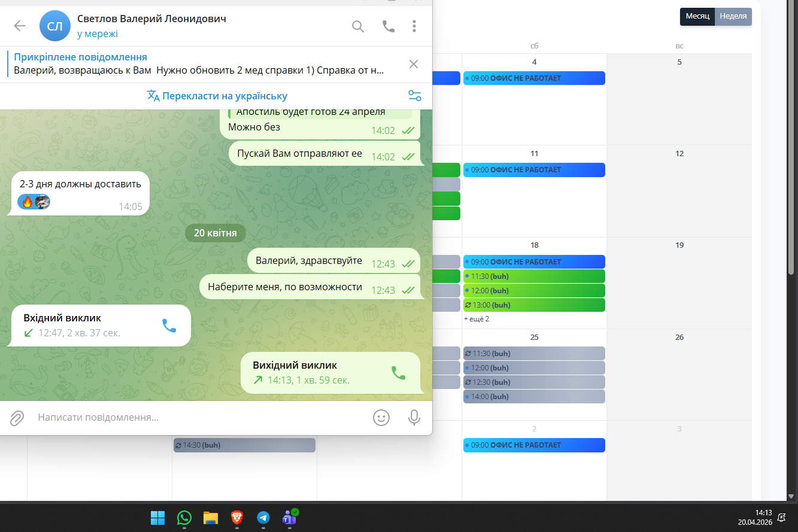Click the сб weekday column header
The image size is (798, 532).
[x=535, y=46]
